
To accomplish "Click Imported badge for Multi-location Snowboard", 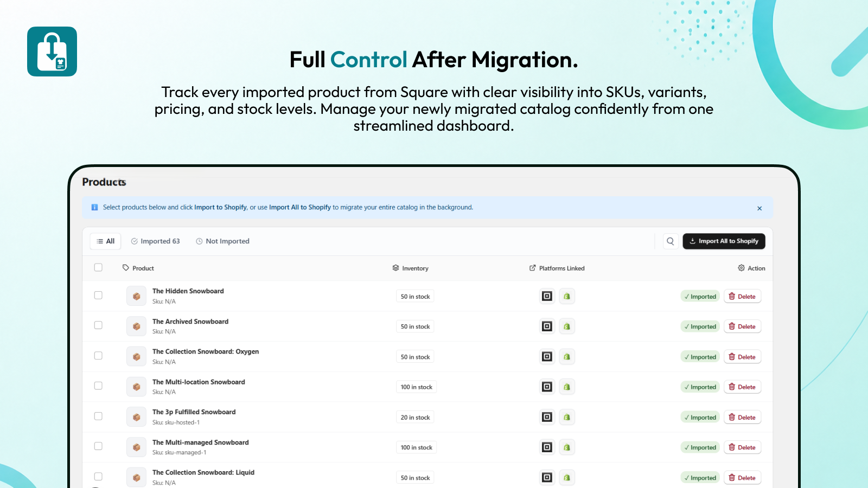I will coord(700,387).
